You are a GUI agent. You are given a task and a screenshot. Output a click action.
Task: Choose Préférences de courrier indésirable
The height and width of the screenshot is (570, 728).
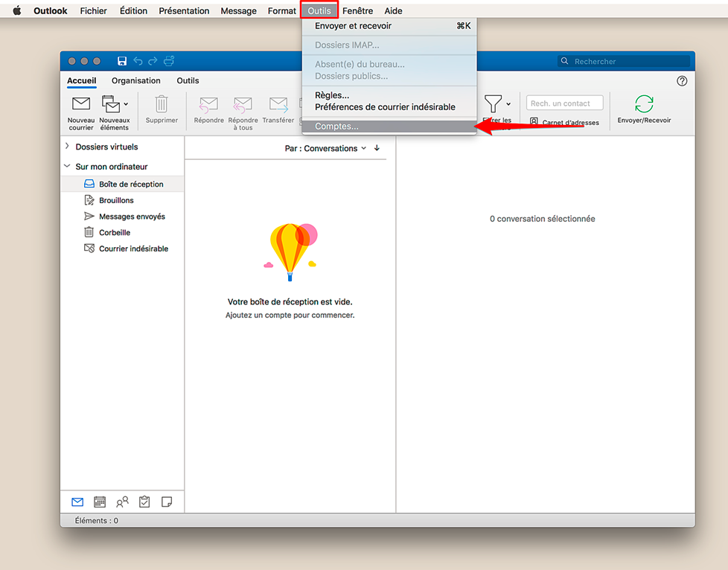389,107
